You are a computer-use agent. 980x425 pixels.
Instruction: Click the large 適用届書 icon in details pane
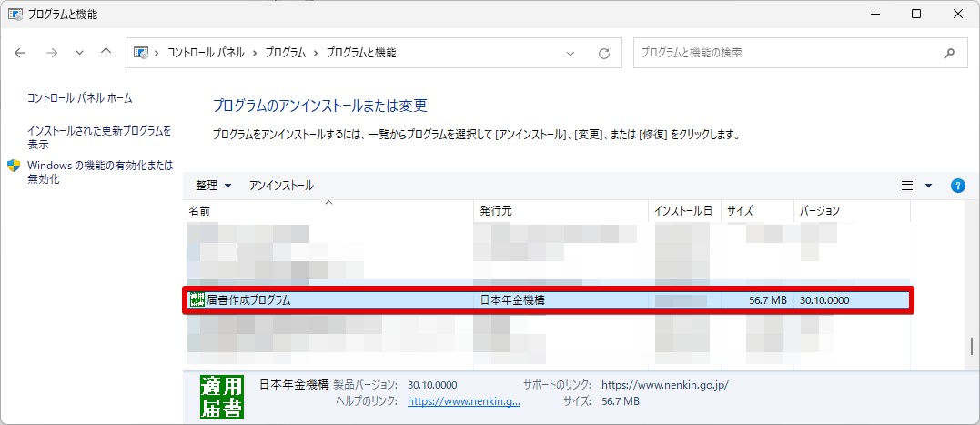[x=222, y=397]
